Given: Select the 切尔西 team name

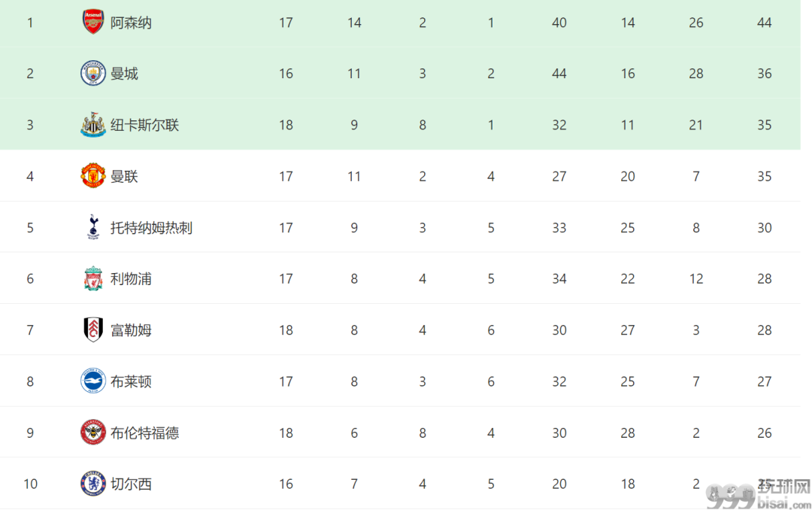Looking at the screenshot, I should point(131,484).
